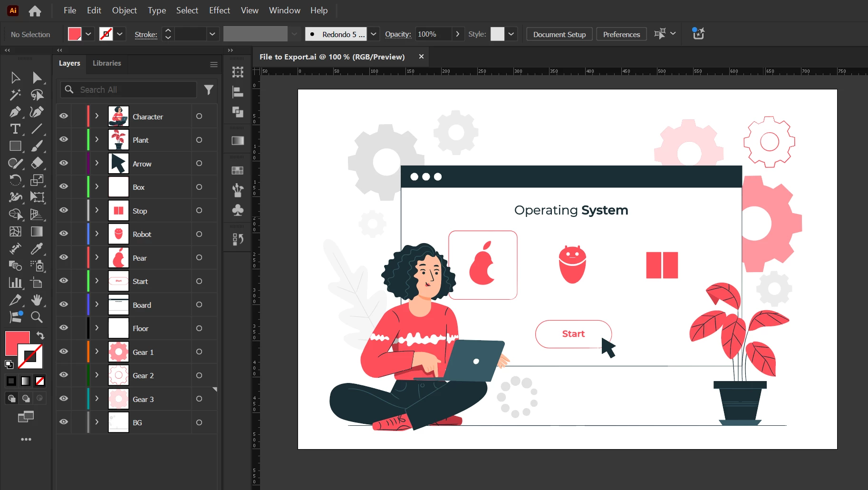Expand the Character layer
868x490 pixels.
point(97,116)
